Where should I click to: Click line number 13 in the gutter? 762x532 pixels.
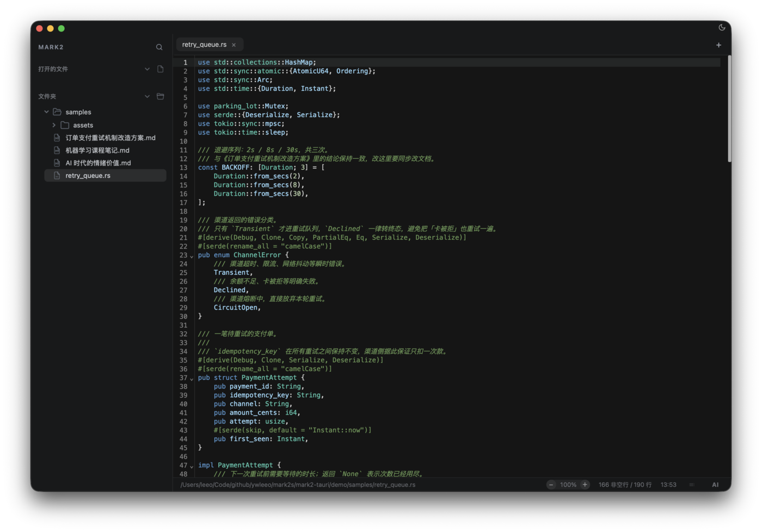pos(183,168)
